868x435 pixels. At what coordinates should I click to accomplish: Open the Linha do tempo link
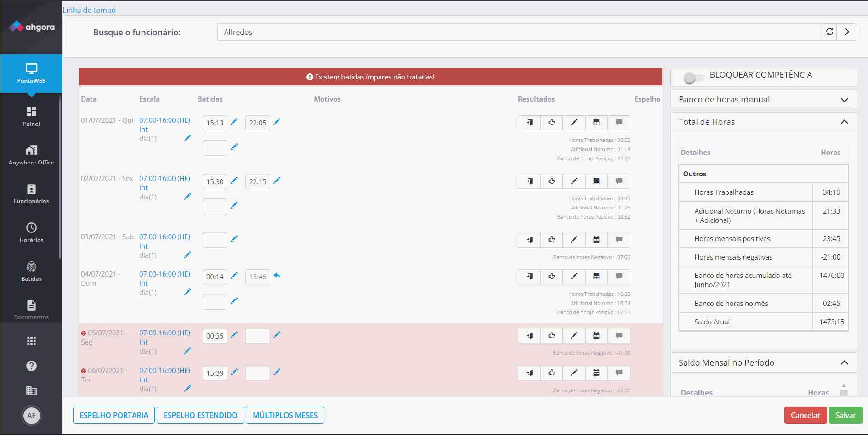coord(89,10)
